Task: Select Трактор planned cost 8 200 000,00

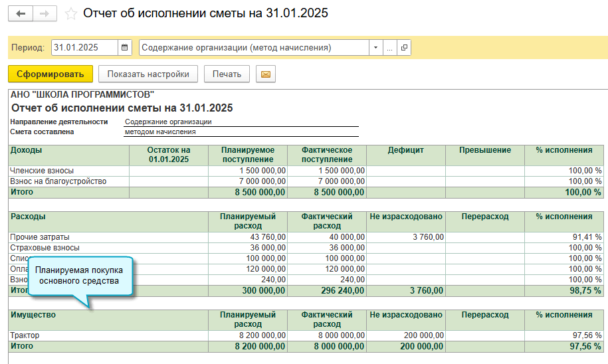Action: (248, 335)
